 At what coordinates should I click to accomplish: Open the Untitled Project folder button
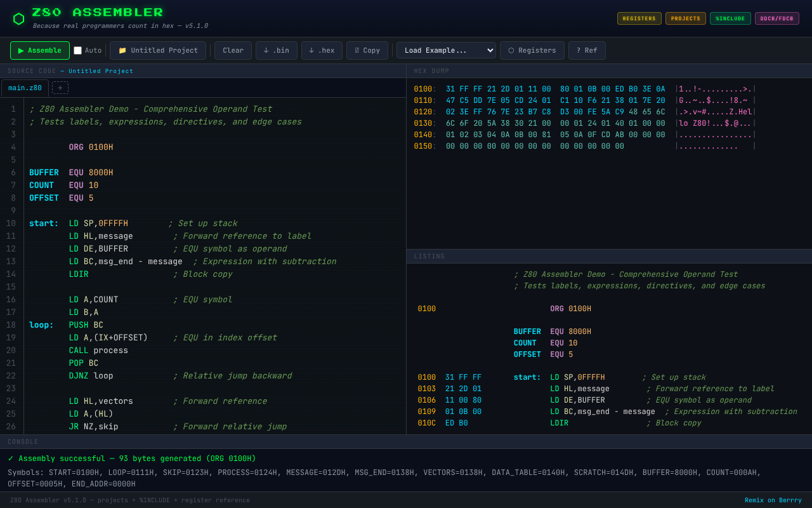pyautogui.click(x=158, y=50)
